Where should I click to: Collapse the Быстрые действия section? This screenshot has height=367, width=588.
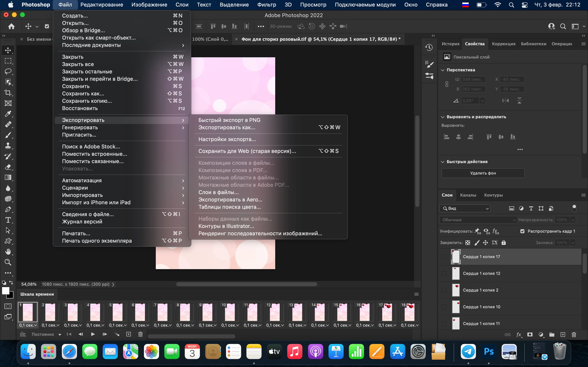(443, 162)
